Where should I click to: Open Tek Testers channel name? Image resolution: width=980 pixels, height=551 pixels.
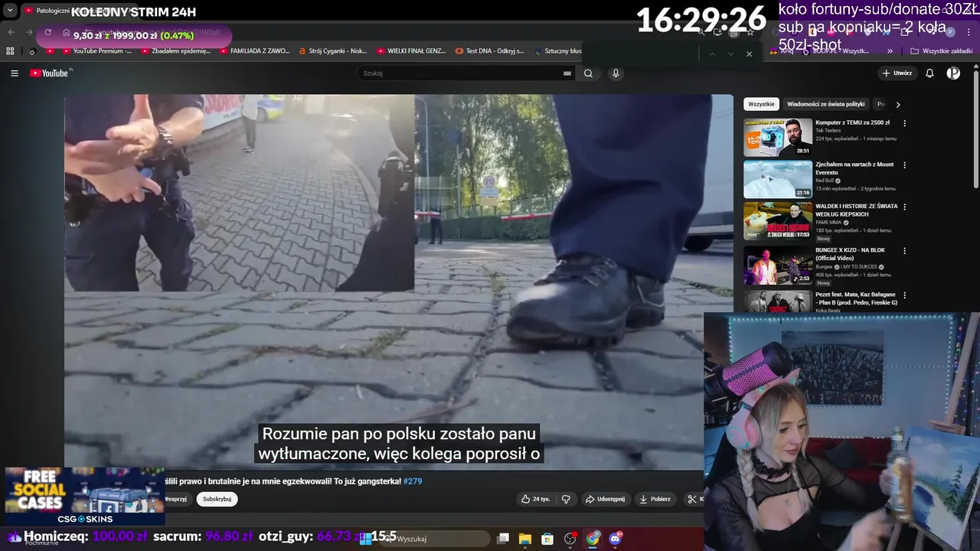(828, 131)
